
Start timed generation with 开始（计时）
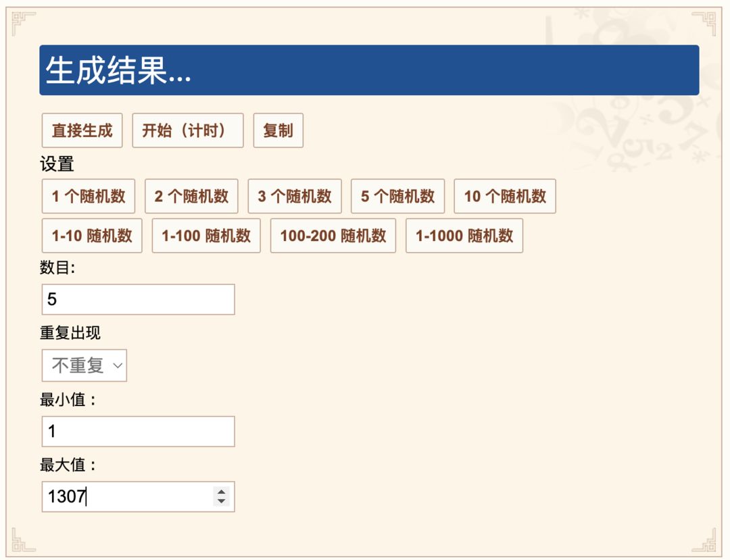pos(188,130)
